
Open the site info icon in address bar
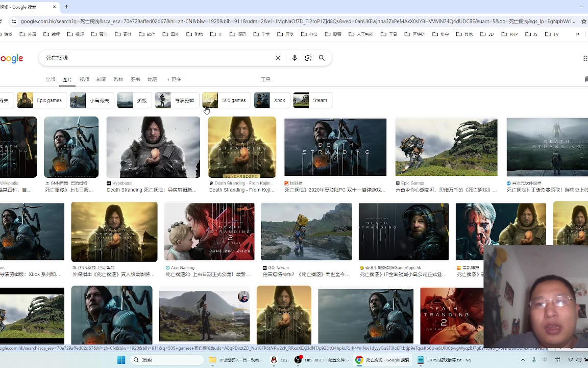click(13, 21)
